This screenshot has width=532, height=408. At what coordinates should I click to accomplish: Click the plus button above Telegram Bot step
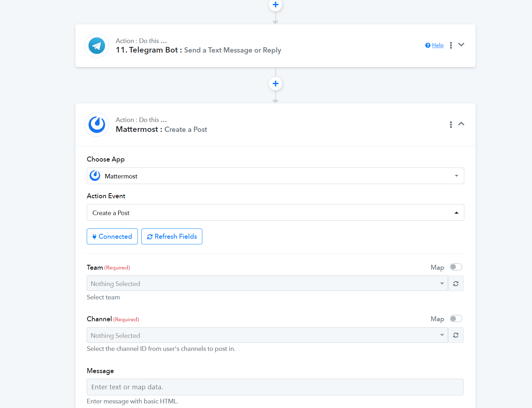coord(276,5)
